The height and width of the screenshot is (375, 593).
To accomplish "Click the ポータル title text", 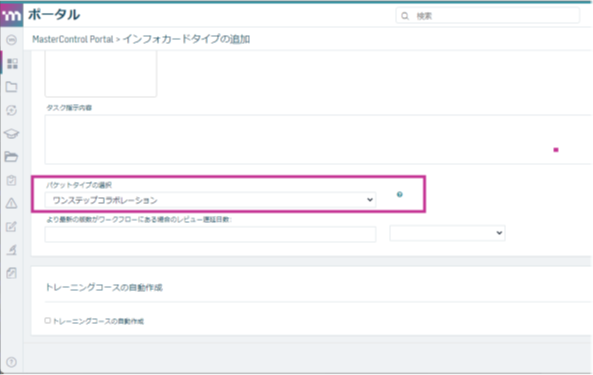I will [54, 15].
